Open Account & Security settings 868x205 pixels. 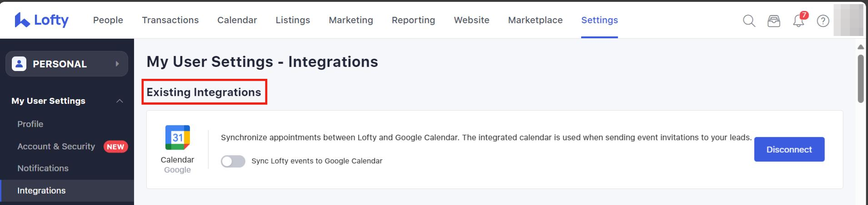[56, 146]
